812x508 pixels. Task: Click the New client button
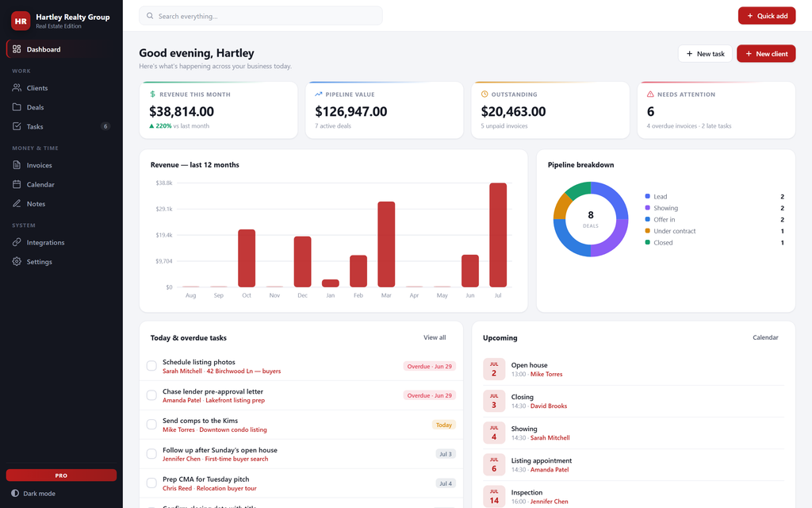click(766, 53)
